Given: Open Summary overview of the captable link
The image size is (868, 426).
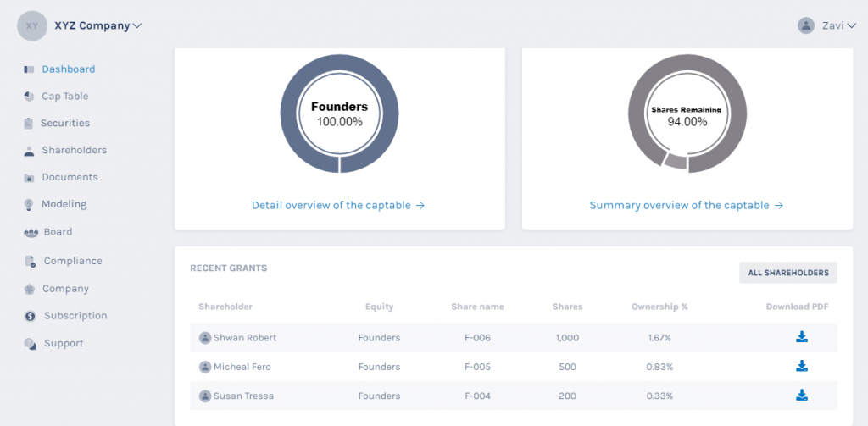Looking at the screenshot, I should (687, 205).
